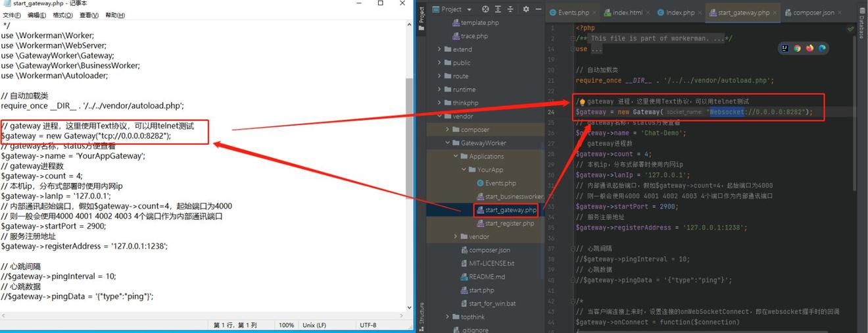Screen dimensions: 868x333
Task: Toggle the Structure tool window
Action: [422, 314]
